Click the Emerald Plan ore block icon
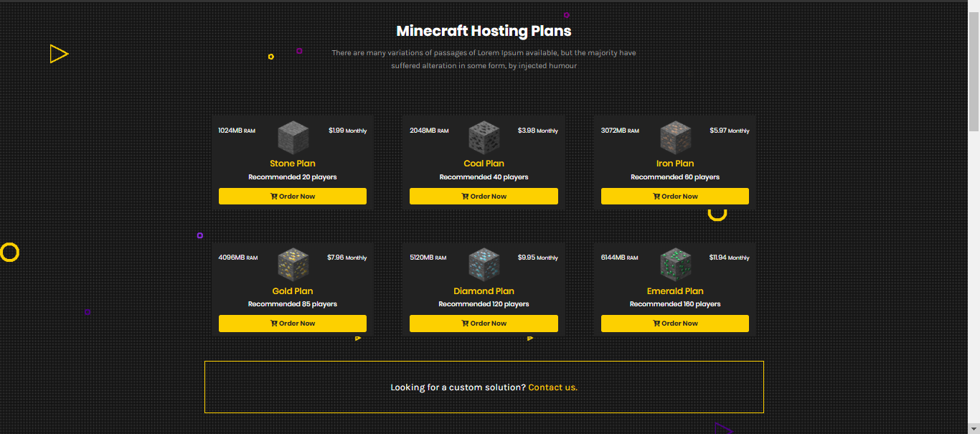Image resolution: width=980 pixels, height=434 pixels. 675,265
